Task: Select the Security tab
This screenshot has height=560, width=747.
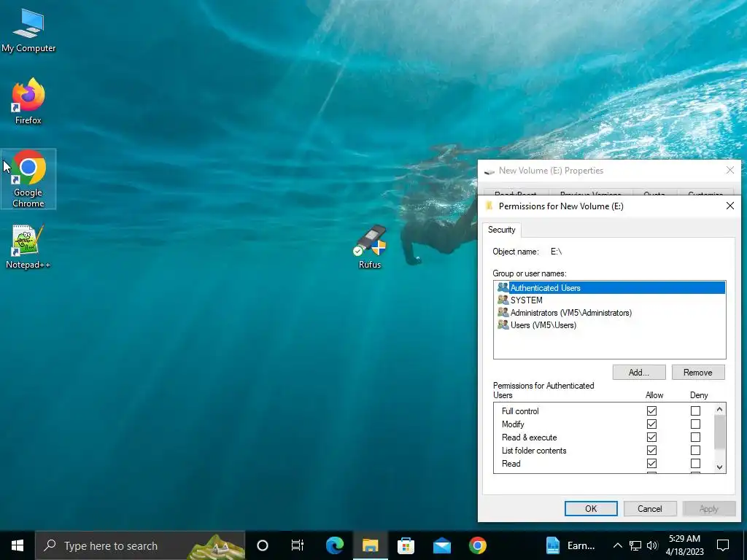Action: pos(502,230)
